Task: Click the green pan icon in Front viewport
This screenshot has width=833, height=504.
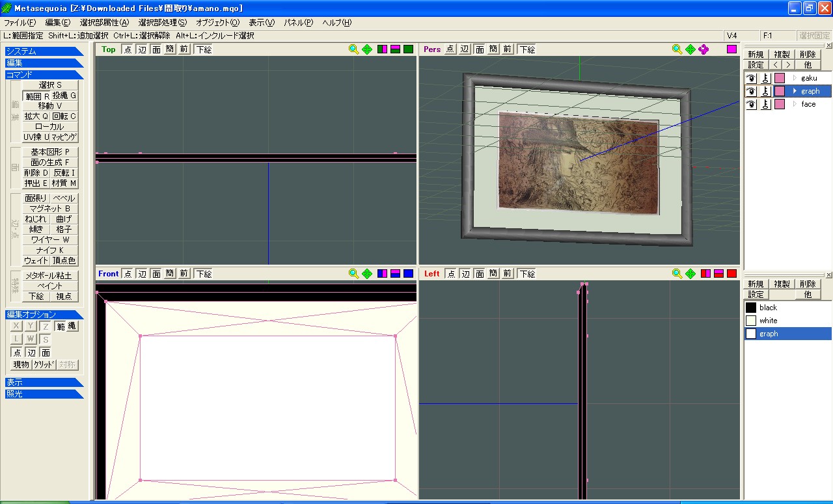Action: (367, 274)
